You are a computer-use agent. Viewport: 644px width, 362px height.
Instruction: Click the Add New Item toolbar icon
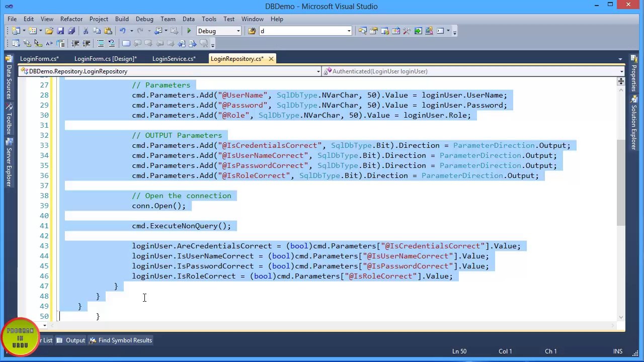[x=33, y=31]
